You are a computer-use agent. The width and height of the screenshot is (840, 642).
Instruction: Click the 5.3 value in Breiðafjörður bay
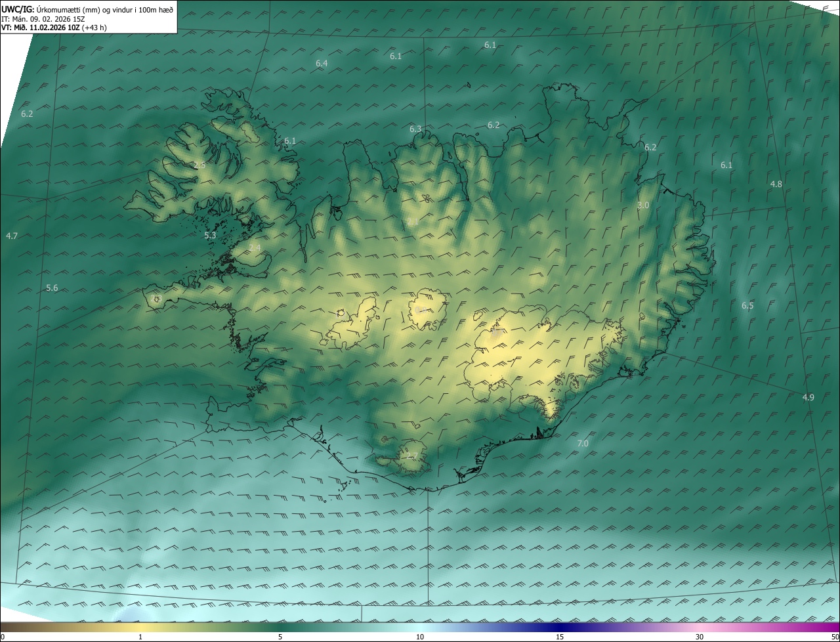click(x=210, y=235)
